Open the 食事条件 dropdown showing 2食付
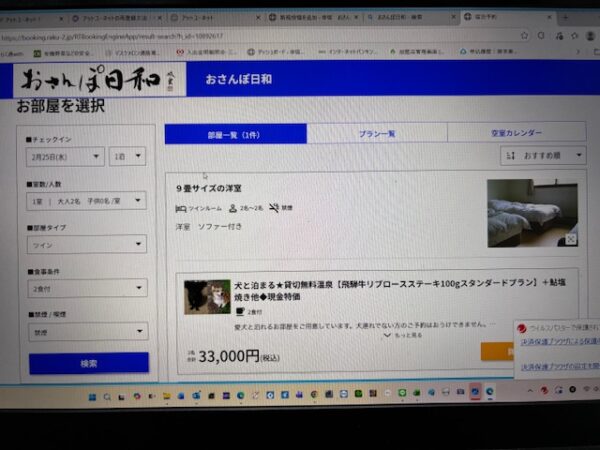The height and width of the screenshot is (450, 600). pyautogui.click(x=88, y=288)
